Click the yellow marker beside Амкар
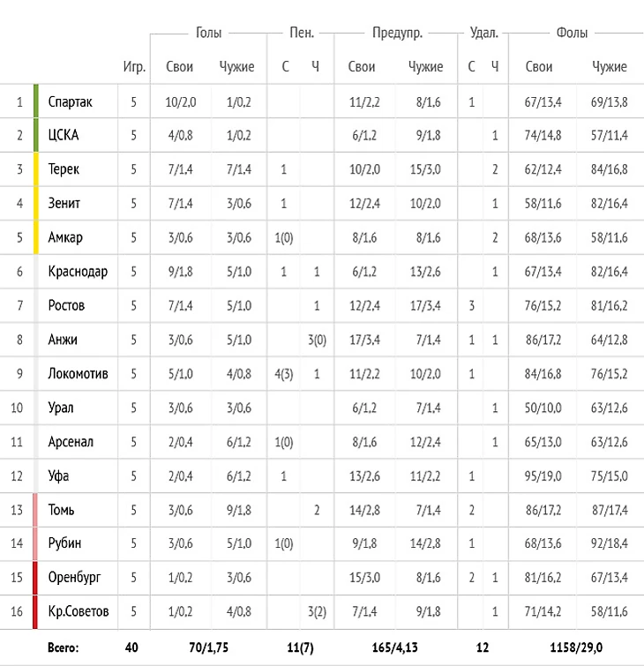Image resolution: width=644 pixels, height=666 pixels. tap(36, 237)
